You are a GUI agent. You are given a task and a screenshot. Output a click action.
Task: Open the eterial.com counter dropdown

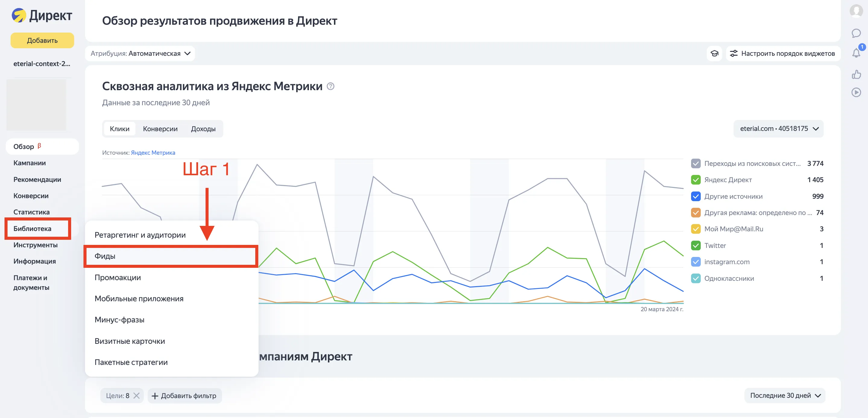pos(778,128)
